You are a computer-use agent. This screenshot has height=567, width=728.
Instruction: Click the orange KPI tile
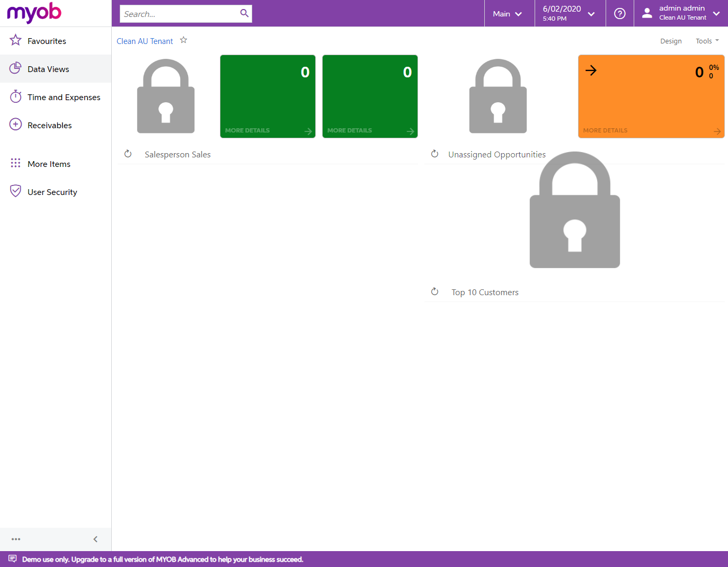(651, 96)
